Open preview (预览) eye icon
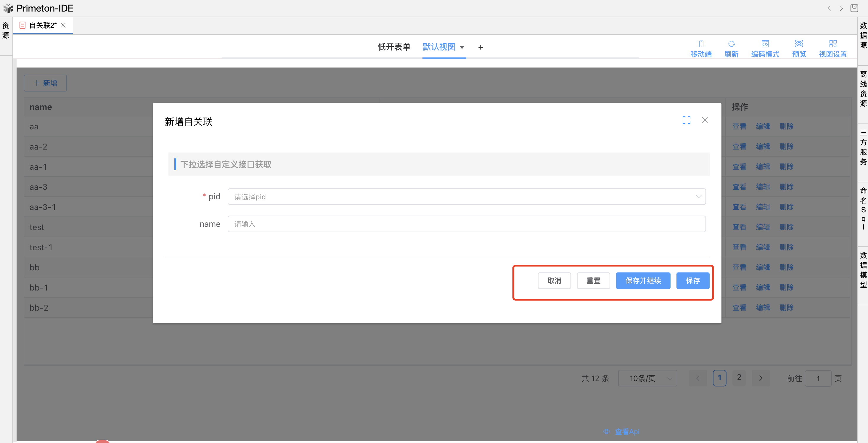The height and width of the screenshot is (443, 868). point(799,44)
